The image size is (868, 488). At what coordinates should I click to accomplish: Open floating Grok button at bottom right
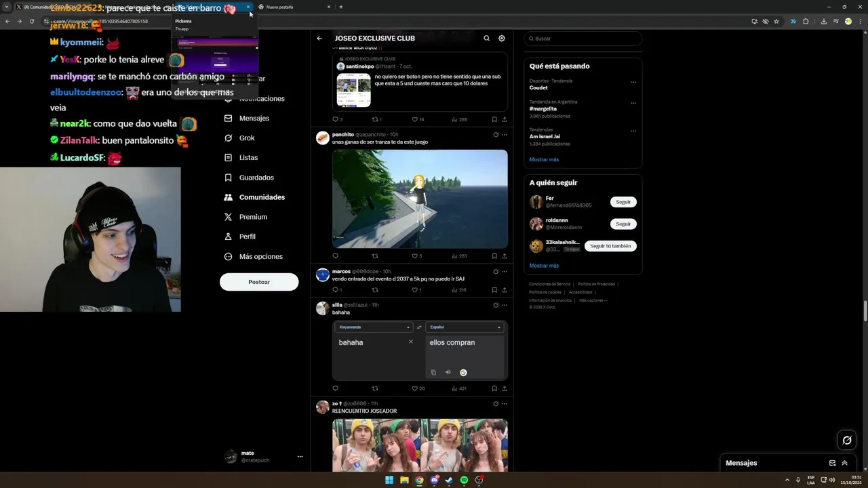coord(847,441)
